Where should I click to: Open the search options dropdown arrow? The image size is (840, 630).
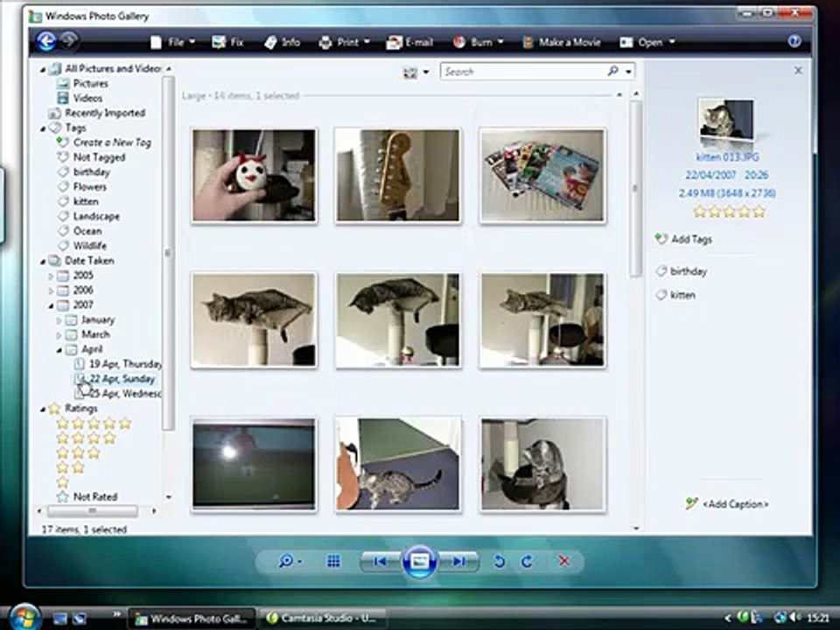coord(628,71)
